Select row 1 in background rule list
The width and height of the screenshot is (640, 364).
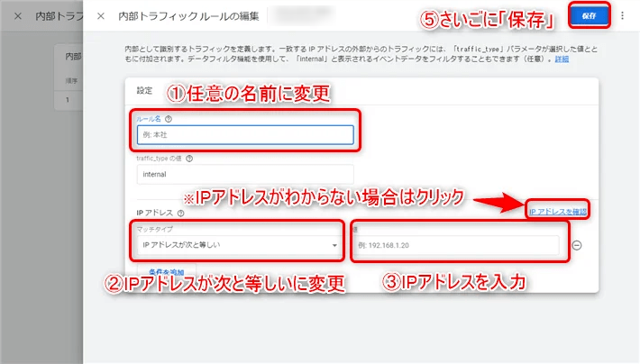69,100
